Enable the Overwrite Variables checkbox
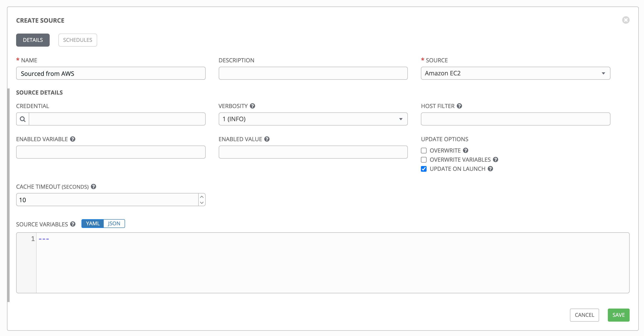Viewport: 644px width, 336px height. (424, 160)
